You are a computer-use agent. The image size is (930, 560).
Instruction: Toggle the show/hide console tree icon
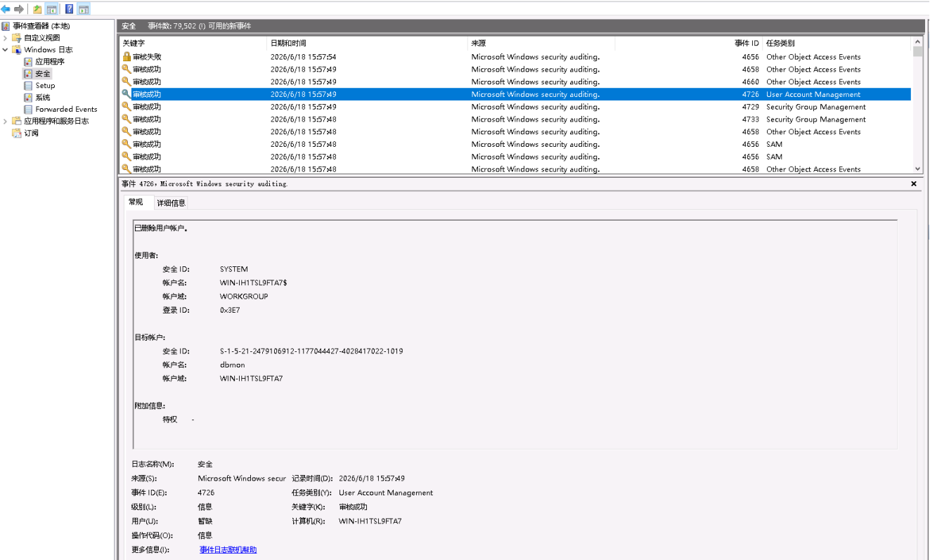coord(51,9)
